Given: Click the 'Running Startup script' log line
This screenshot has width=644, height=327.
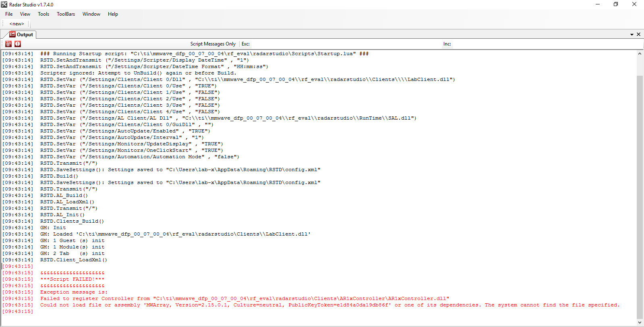Looking at the screenshot, I should (204, 54).
